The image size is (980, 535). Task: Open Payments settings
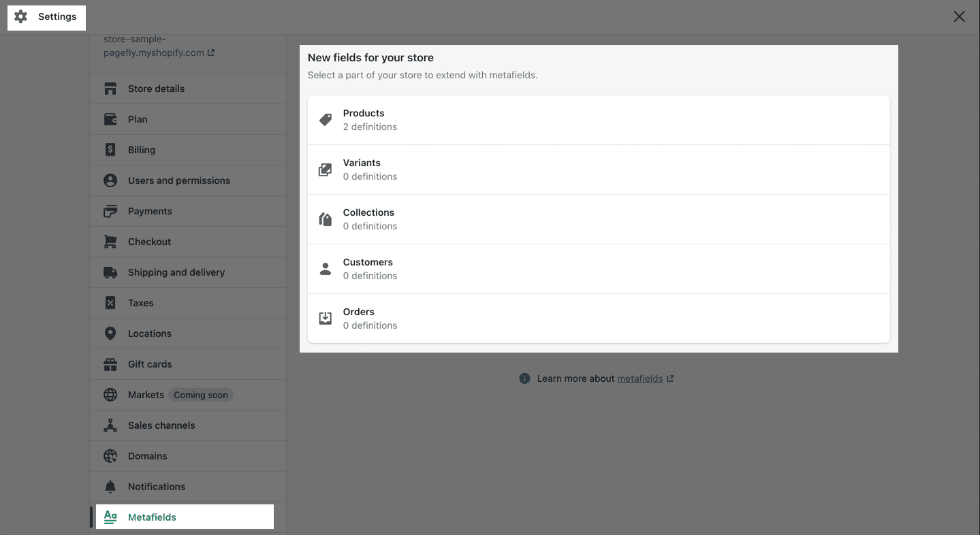188,211
